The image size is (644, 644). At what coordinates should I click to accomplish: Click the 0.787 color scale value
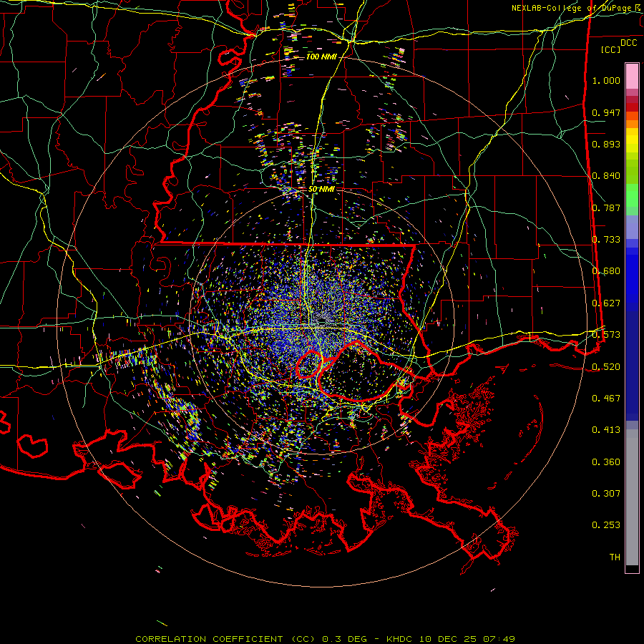tap(606, 208)
